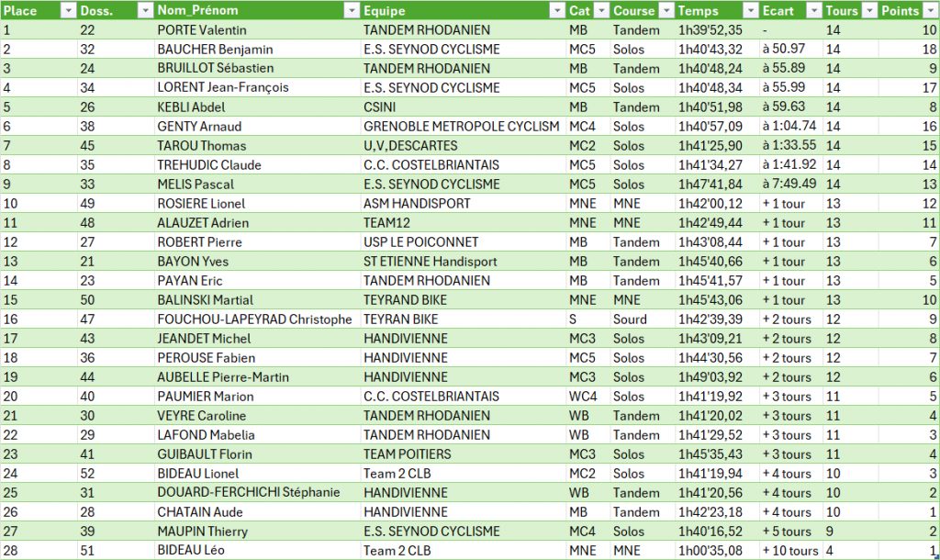Select team cell ST ETIENNE Handisport
Image resolution: width=940 pixels, height=560 pixels.
[464, 262]
